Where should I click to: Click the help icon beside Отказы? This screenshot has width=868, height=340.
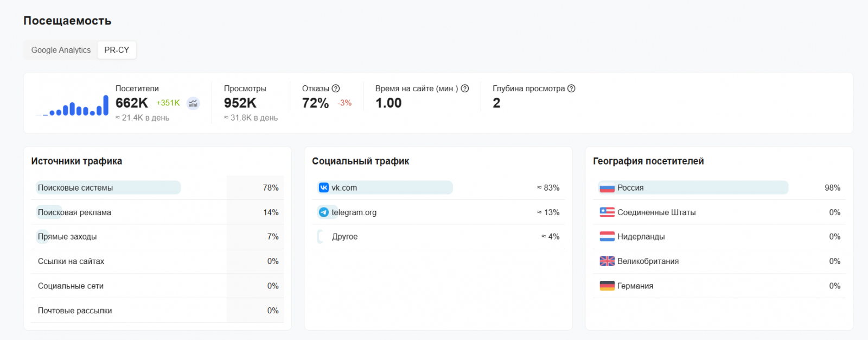click(336, 89)
